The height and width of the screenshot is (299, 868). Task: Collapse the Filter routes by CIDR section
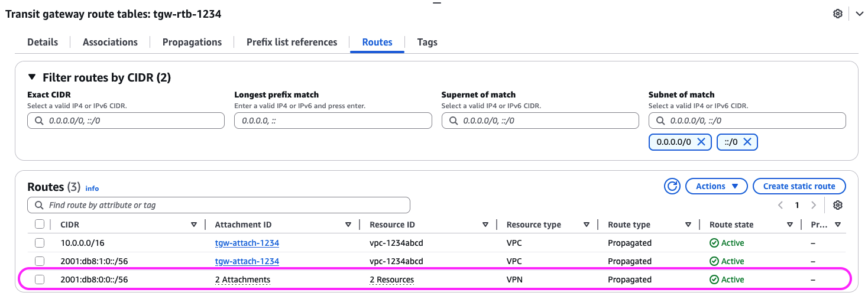pyautogui.click(x=32, y=77)
